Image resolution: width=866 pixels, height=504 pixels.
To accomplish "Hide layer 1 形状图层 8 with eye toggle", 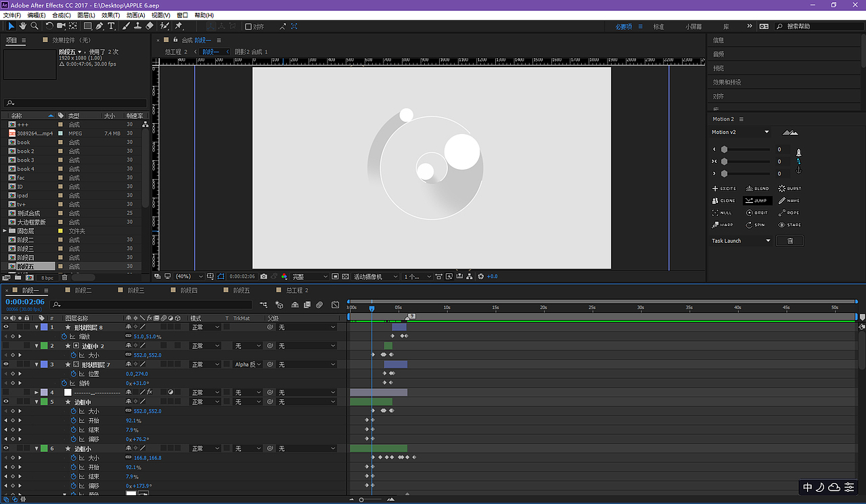I will (6, 327).
